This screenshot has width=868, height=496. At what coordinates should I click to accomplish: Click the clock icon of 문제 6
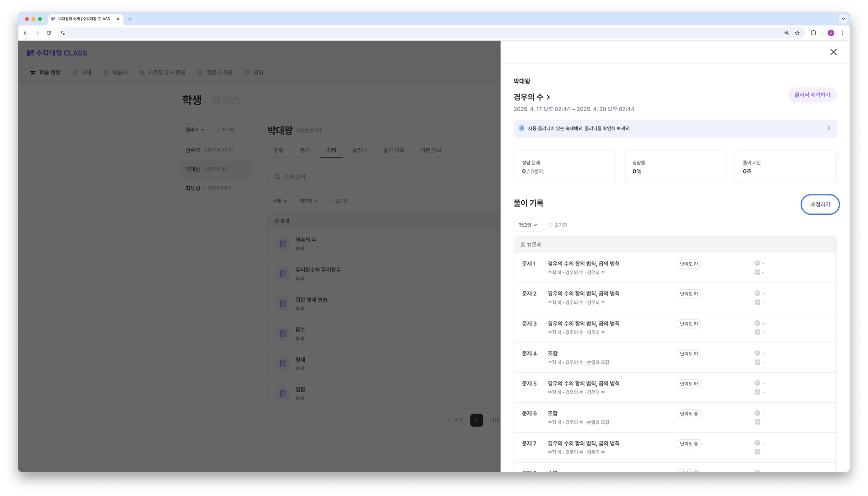click(757, 413)
